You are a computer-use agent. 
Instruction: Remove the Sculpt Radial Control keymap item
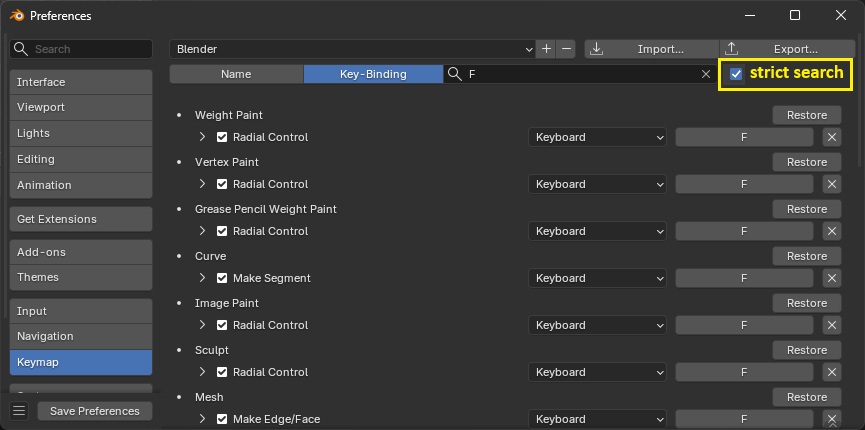832,372
